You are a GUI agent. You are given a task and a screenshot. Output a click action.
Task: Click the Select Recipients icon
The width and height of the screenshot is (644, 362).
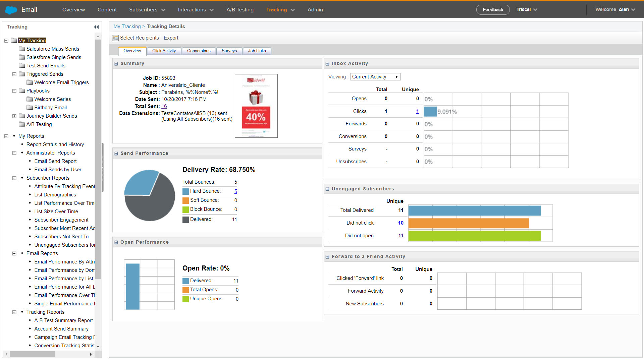point(115,38)
